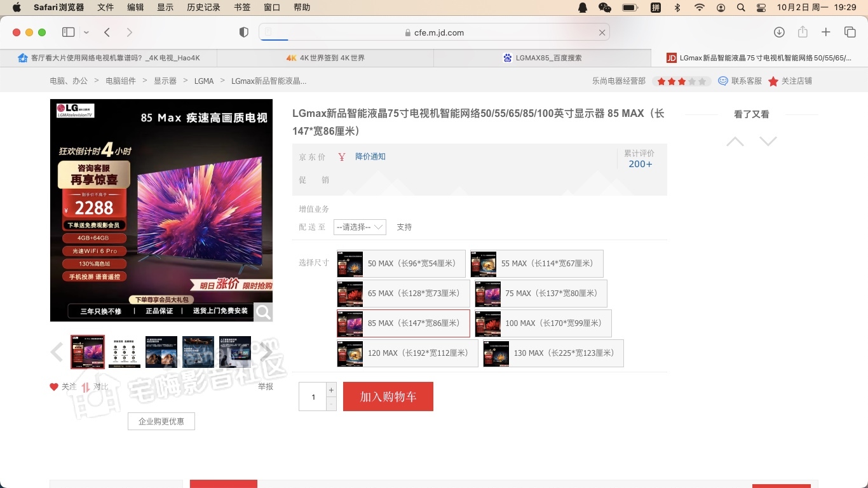Open Control Center
The width and height of the screenshot is (868, 488).
pos(762,8)
